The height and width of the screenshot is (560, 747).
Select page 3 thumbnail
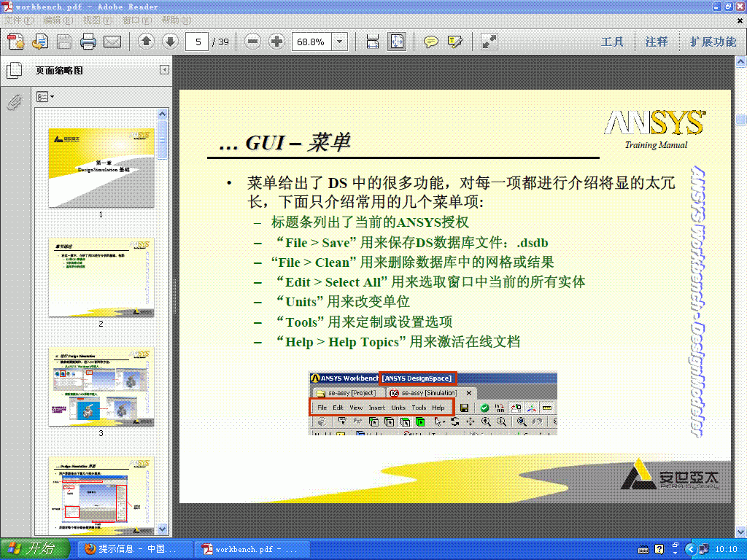pyautogui.click(x=101, y=387)
